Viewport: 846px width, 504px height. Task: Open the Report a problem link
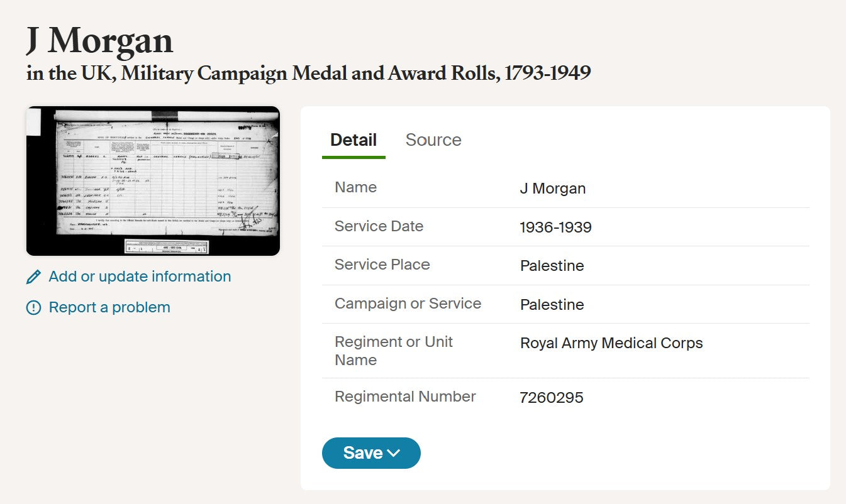pyautogui.click(x=109, y=307)
